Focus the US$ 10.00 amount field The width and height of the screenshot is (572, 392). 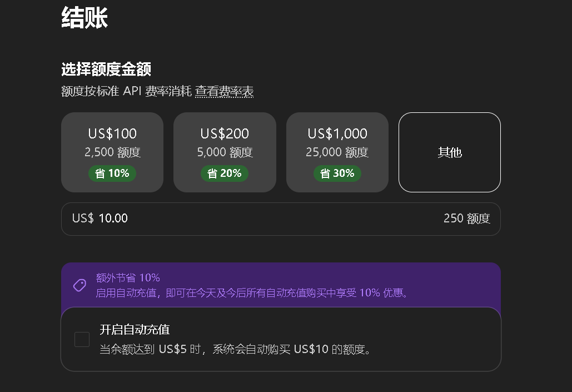click(x=281, y=219)
